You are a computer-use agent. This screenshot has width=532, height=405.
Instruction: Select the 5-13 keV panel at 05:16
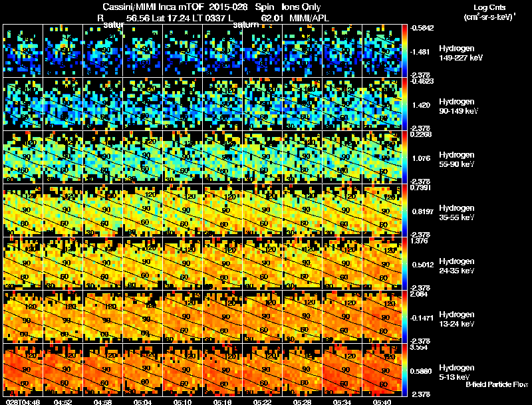222,370
